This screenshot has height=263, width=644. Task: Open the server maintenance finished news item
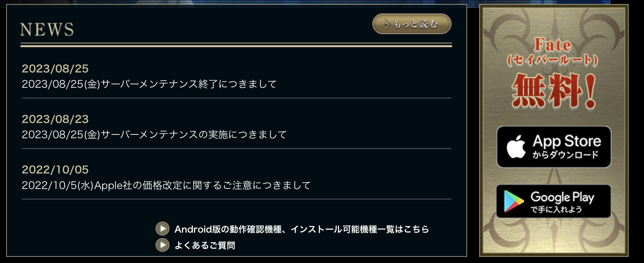[149, 84]
